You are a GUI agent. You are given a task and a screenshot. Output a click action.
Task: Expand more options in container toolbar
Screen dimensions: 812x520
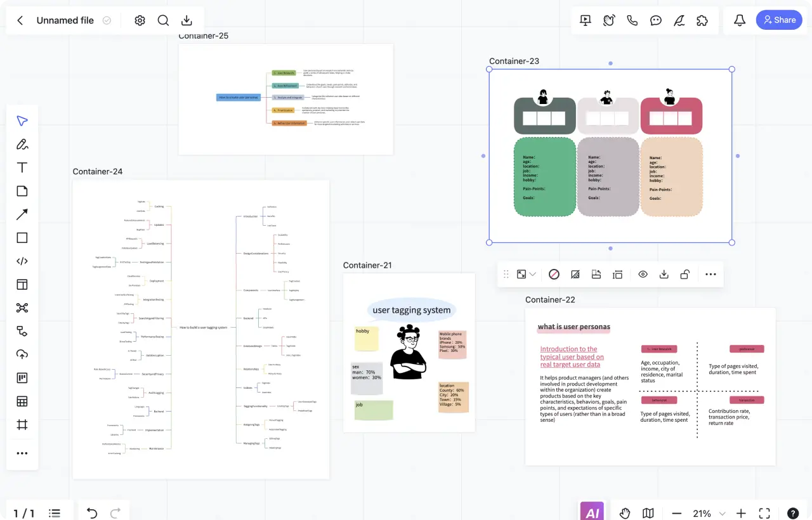(710, 275)
